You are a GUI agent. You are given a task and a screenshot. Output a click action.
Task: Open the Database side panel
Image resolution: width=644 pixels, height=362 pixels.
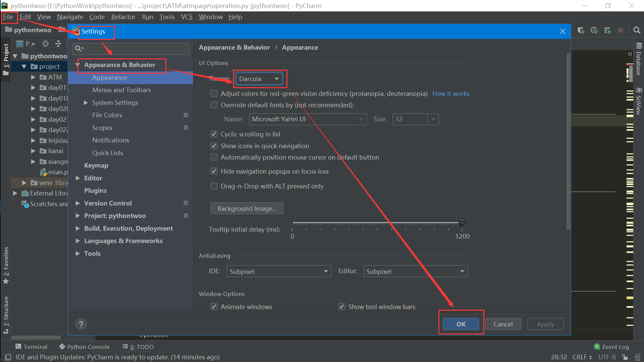point(639,59)
